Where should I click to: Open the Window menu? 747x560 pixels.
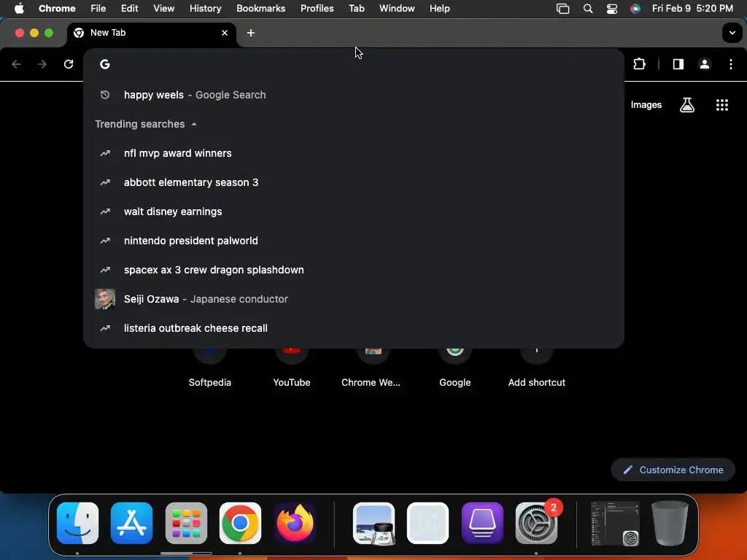tap(397, 9)
